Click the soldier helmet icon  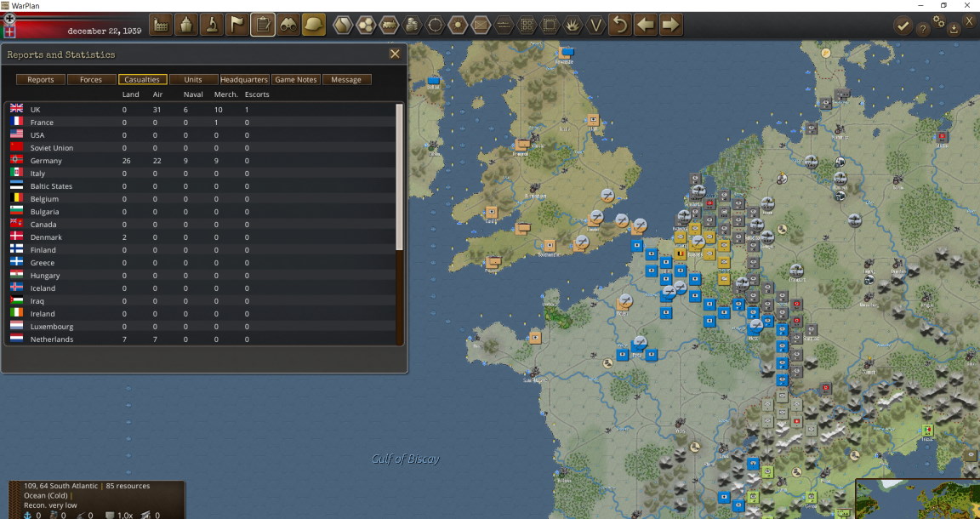point(314,25)
